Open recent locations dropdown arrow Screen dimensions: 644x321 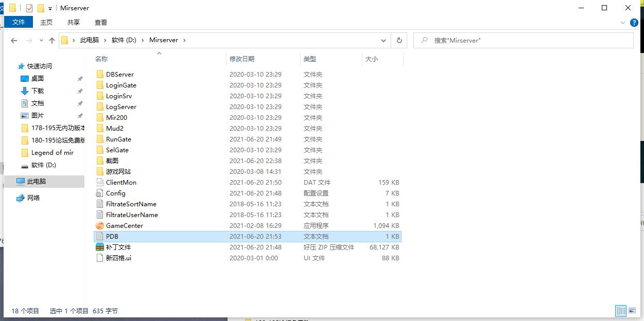click(41, 41)
